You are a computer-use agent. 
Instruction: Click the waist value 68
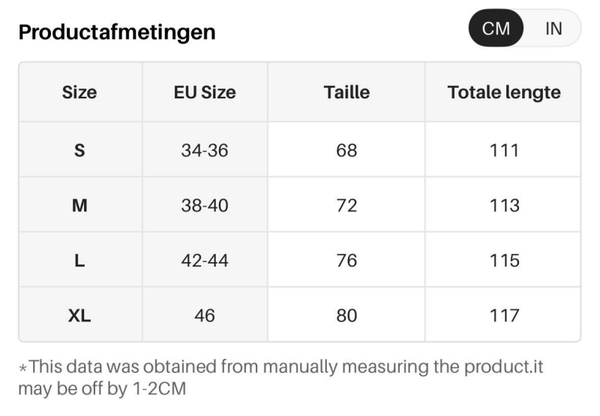[x=347, y=150]
